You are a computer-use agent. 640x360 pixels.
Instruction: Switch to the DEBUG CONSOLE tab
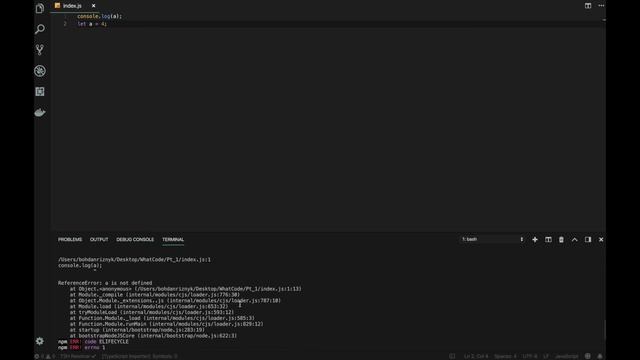[x=135, y=240]
